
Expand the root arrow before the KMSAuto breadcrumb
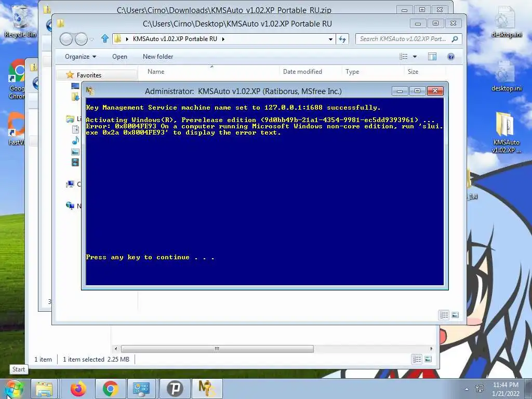coord(127,39)
